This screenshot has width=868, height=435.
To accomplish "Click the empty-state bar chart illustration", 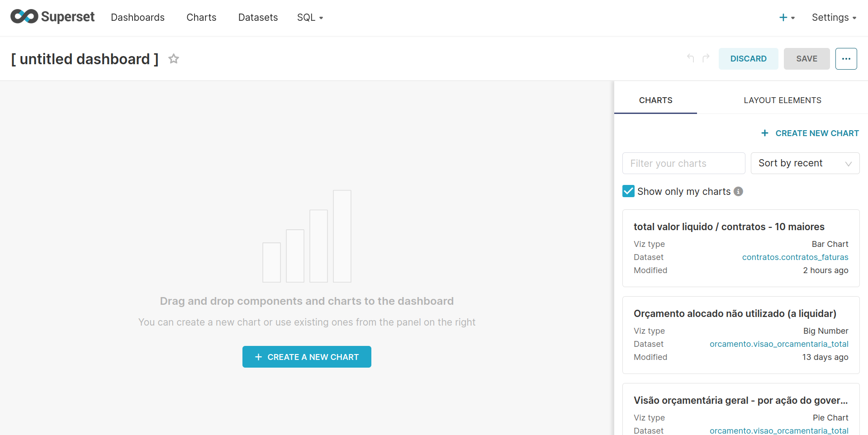I will click(307, 236).
